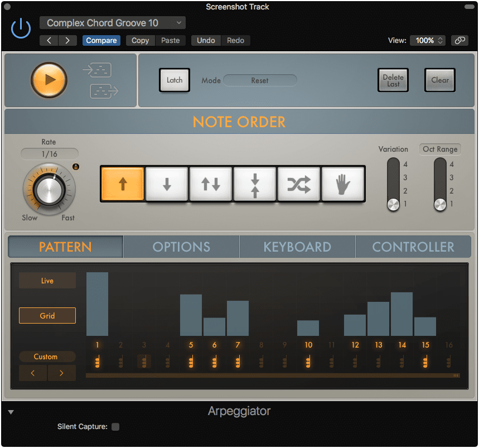Choose the Outside-In note order mode
Image resolution: width=479 pixels, height=448 pixels.
pos(254,184)
